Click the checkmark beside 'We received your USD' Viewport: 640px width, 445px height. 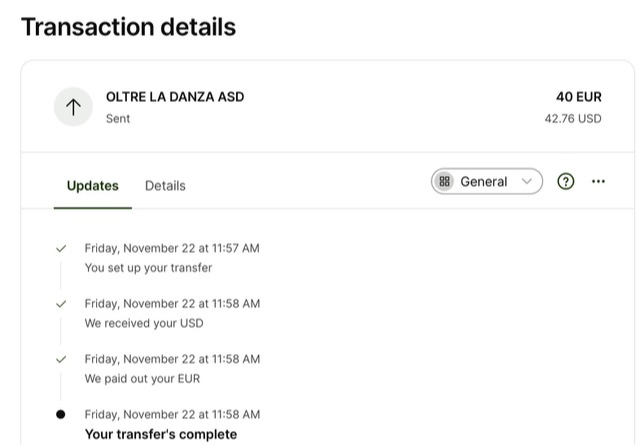[x=61, y=303]
